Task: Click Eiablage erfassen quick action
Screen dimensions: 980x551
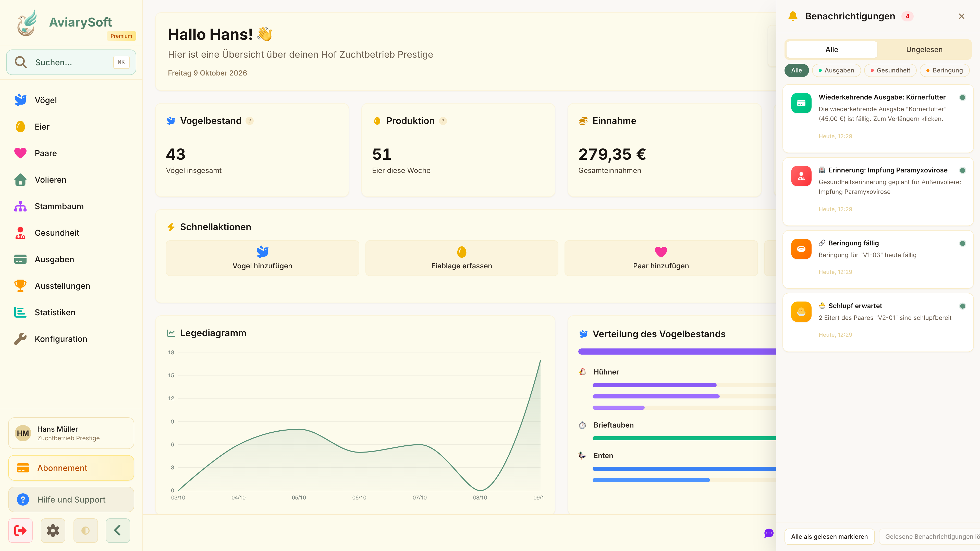Action: point(461,258)
